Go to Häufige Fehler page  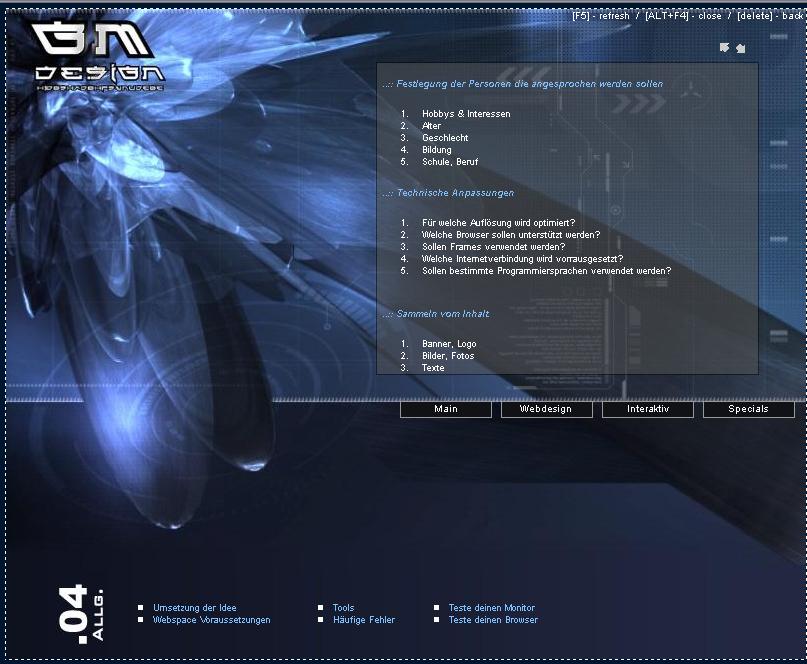click(x=364, y=620)
